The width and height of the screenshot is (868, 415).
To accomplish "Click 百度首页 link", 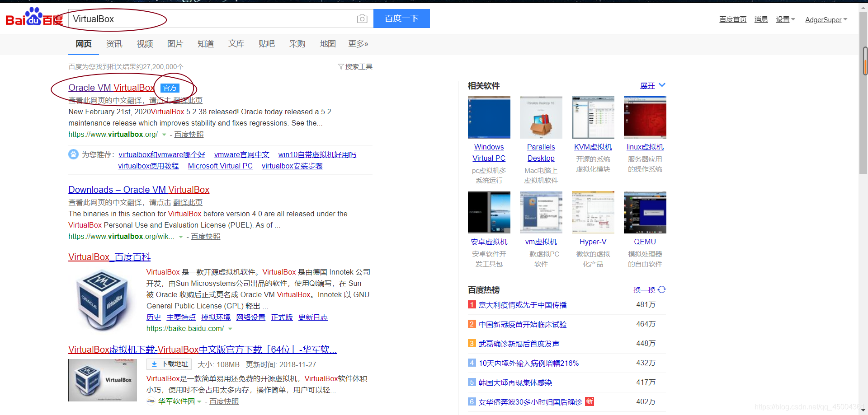I will click(733, 19).
